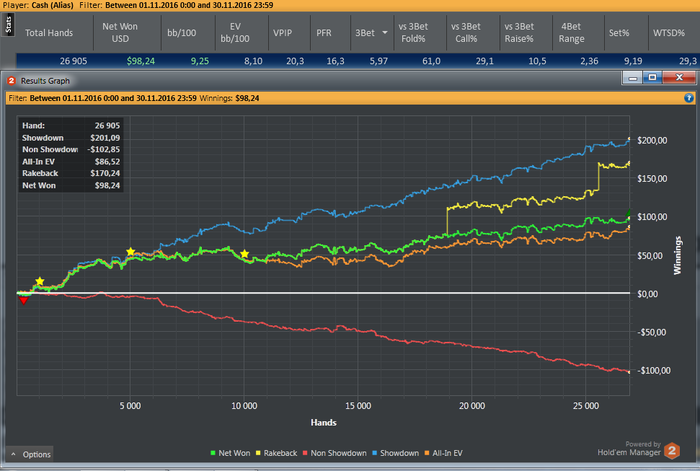Click the Rakeback $170,24 summary row
Screen dimensions: 700x471
coord(71,173)
